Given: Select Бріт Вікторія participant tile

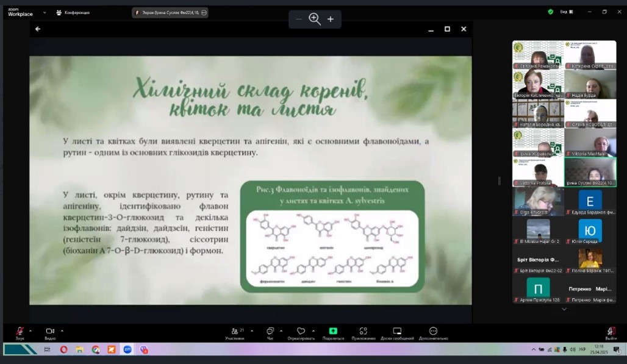Looking at the screenshot, I should (x=538, y=260).
